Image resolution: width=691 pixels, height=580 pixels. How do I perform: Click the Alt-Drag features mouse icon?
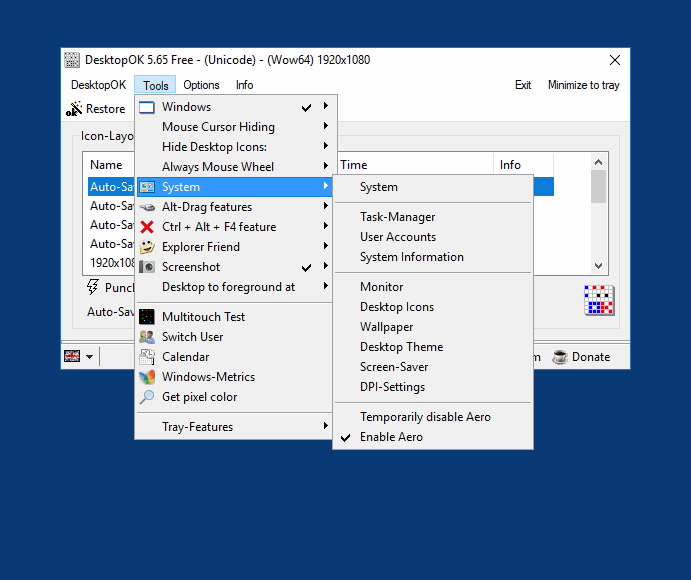click(147, 207)
